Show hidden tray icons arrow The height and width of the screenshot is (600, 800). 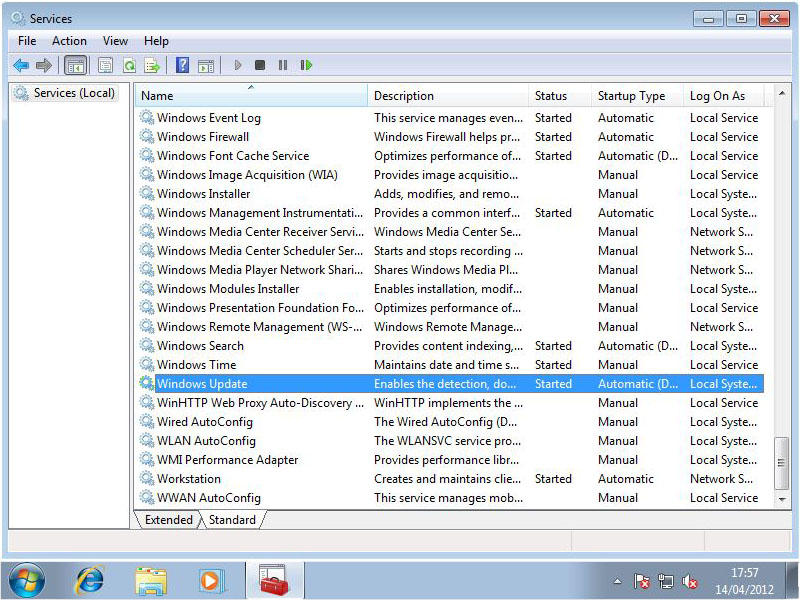pos(617,581)
